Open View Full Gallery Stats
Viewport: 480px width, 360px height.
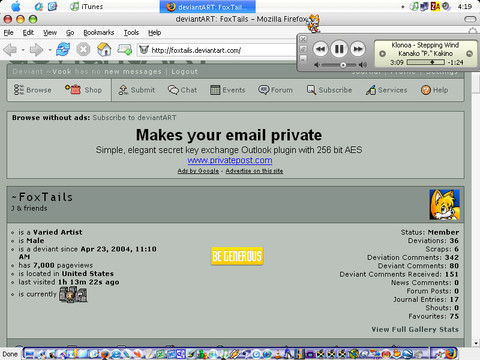click(415, 329)
